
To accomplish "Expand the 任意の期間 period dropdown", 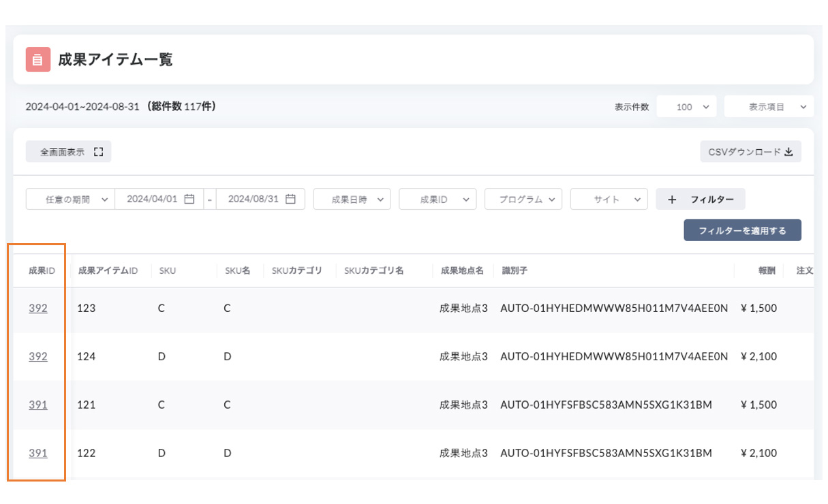I will (x=71, y=199).
